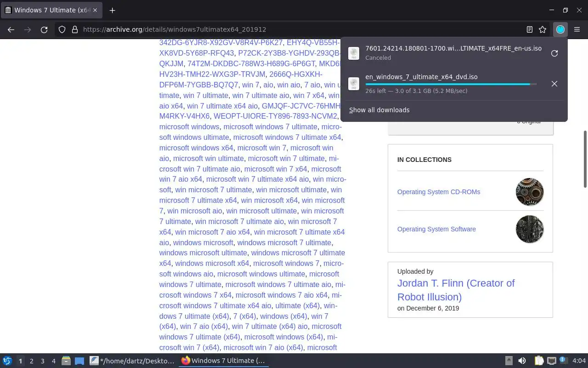This screenshot has height=368, width=588.
Task: Click the en_windows_7_ultimate_x64_dvd.iso file icon
Action: click(x=354, y=84)
